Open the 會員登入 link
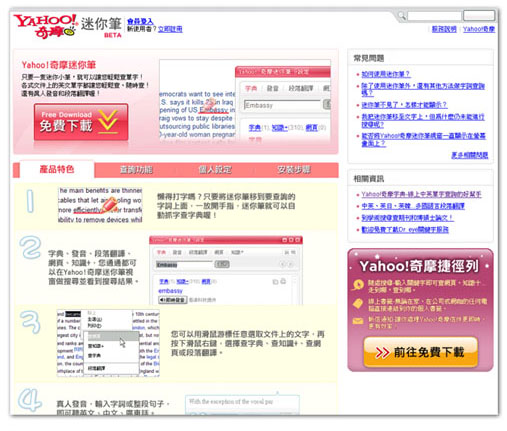The image size is (507, 431). point(140,22)
